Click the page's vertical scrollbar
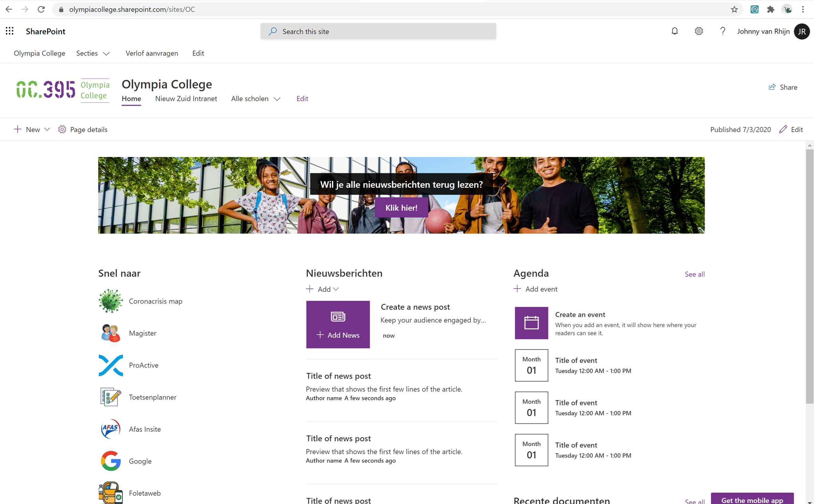The image size is (814, 504). tap(809, 275)
